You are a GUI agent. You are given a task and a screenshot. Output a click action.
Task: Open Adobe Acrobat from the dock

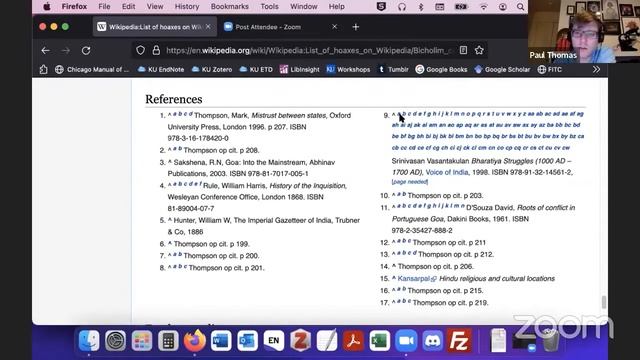tap(353, 340)
